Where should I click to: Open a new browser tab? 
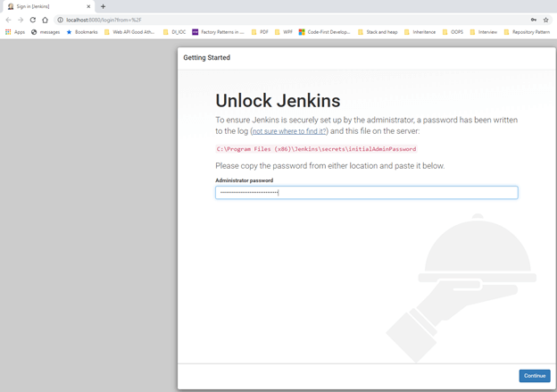(x=103, y=6)
